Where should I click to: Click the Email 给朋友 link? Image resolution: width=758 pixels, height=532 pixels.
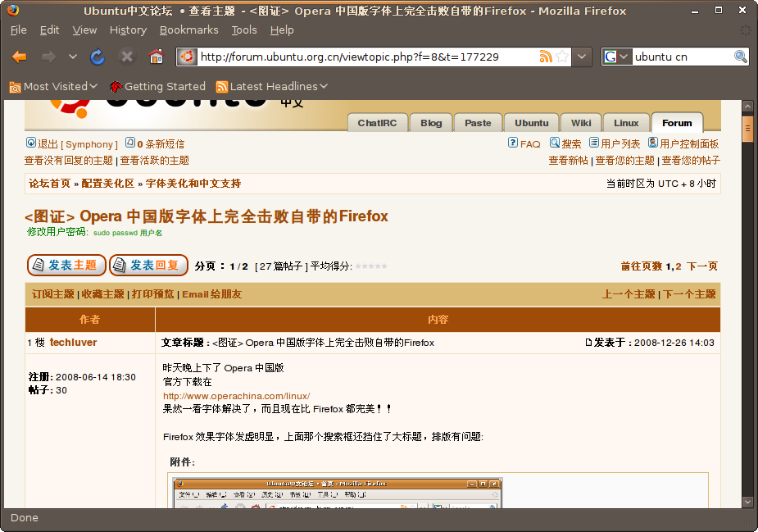pyautogui.click(x=211, y=294)
